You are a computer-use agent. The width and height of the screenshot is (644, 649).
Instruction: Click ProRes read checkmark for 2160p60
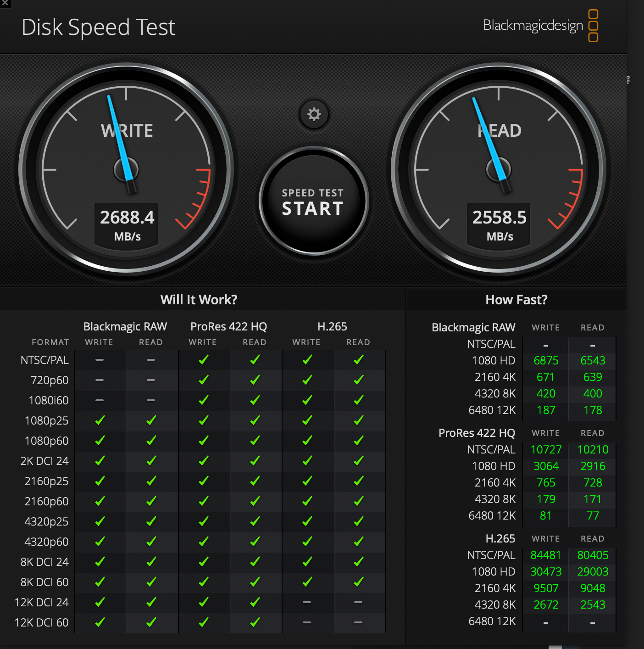[255, 501]
